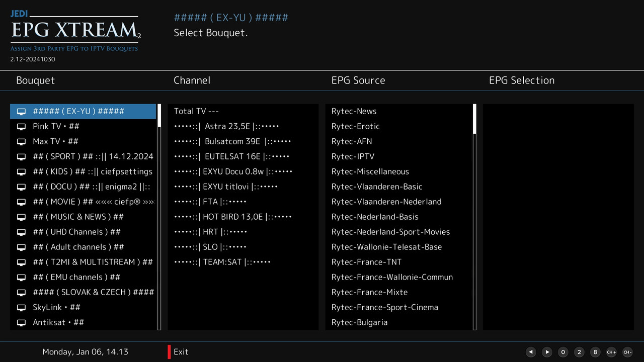Click the EPG Source list scrollbar
Viewport: 644px width, 362px height.
click(474, 217)
